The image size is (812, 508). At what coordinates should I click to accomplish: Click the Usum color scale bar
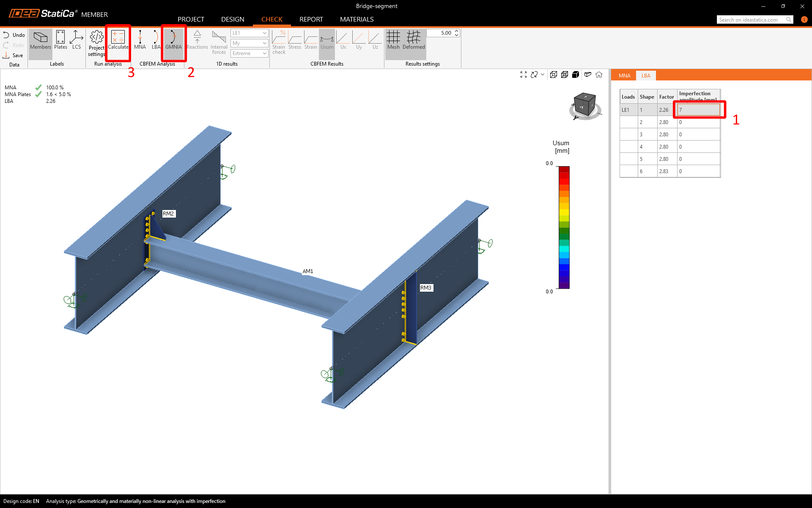pyautogui.click(x=564, y=227)
